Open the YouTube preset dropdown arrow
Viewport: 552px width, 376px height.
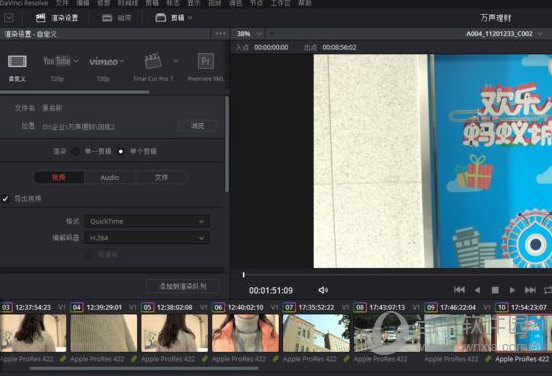click(76, 61)
